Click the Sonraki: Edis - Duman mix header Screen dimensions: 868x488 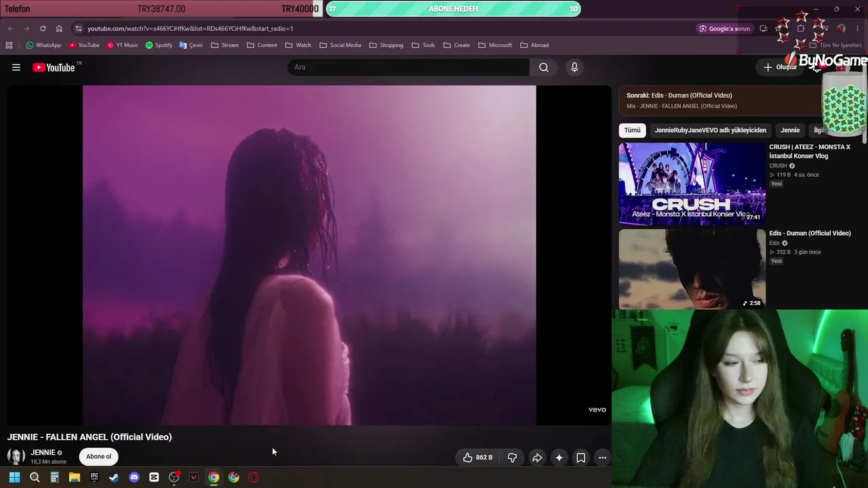(x=679, y=96)
